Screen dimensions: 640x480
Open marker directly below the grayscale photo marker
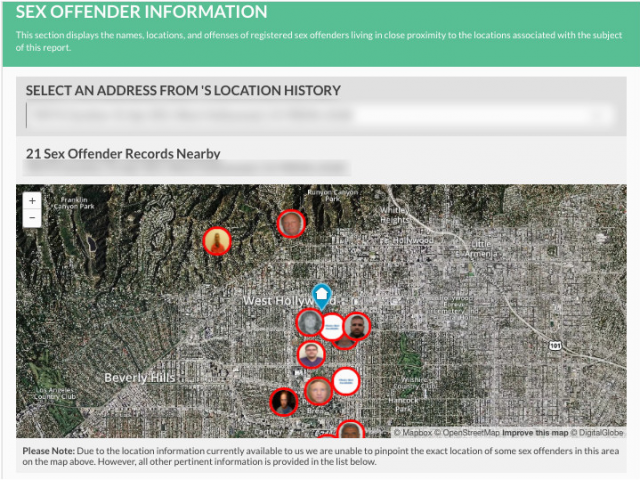click(x=312, y=355)
